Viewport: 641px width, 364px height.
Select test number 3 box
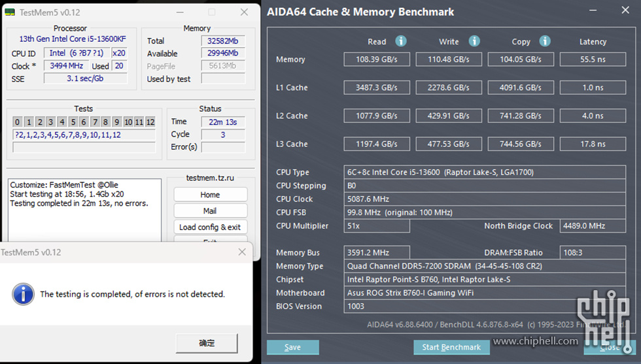point(51,122)
